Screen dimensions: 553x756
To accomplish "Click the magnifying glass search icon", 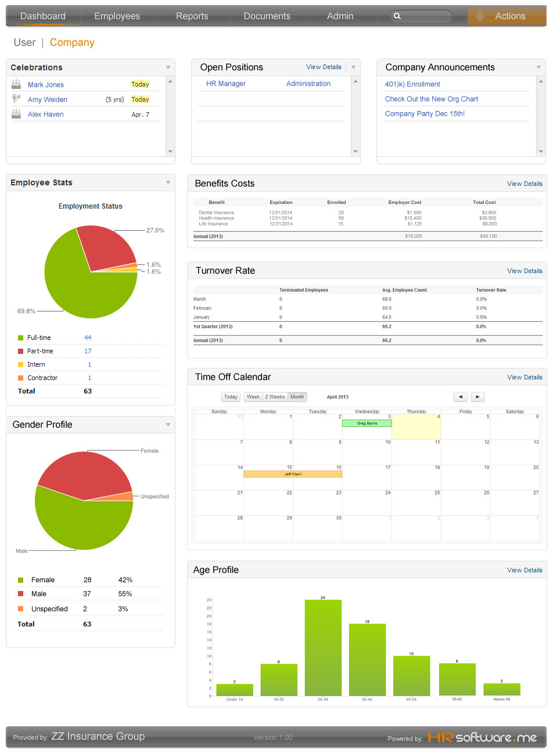I will pyautogui.click(x=397, y=16).
